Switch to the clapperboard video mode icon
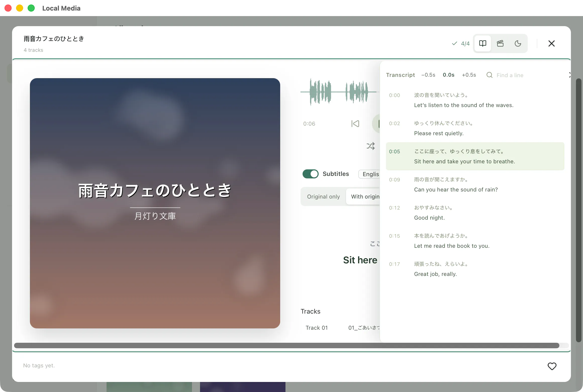This screenshot has width=583, height=392. (500, 43)
